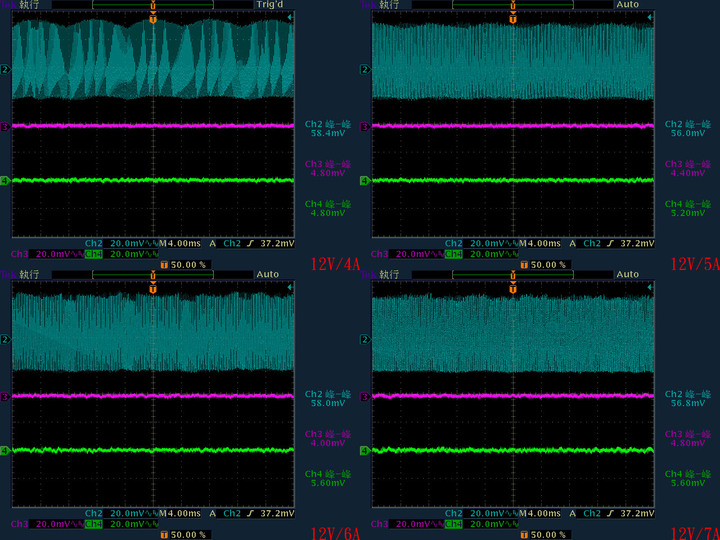Select the Ch3 peak-peak 4.00mV readout
This screenshot has width=720, height=540.
point(328,439)
